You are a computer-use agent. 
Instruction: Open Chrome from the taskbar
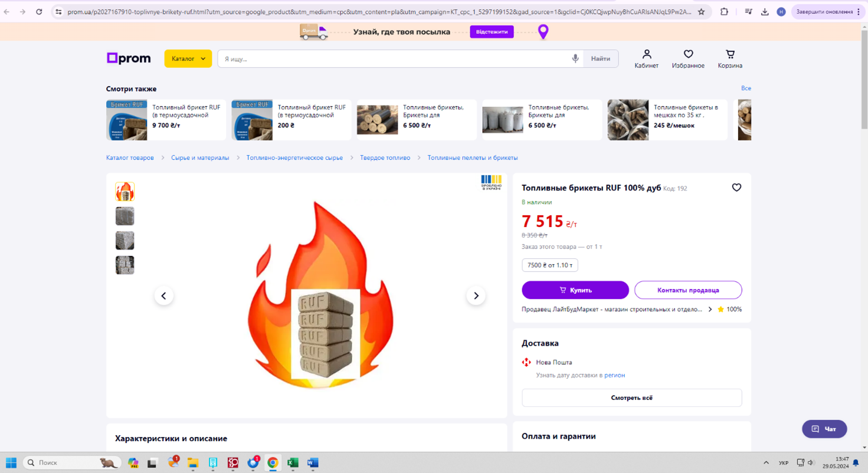273,462
